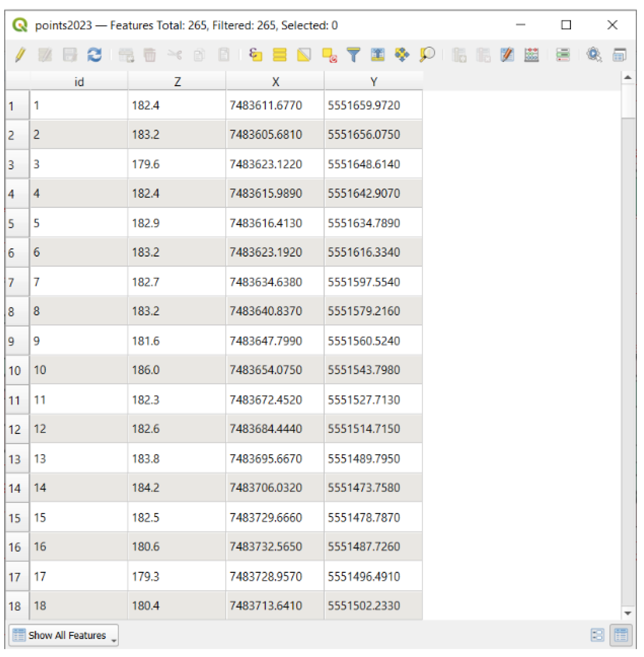Switch to table view

(621, 635)
